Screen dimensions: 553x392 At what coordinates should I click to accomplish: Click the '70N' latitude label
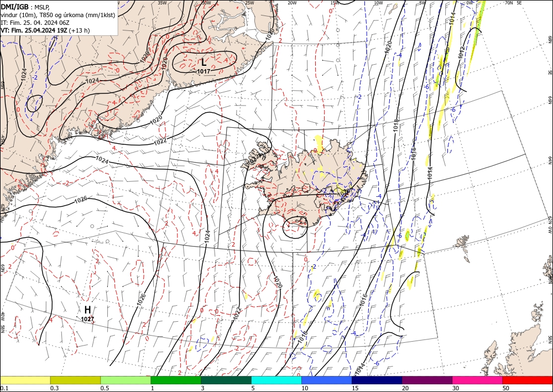509,3
